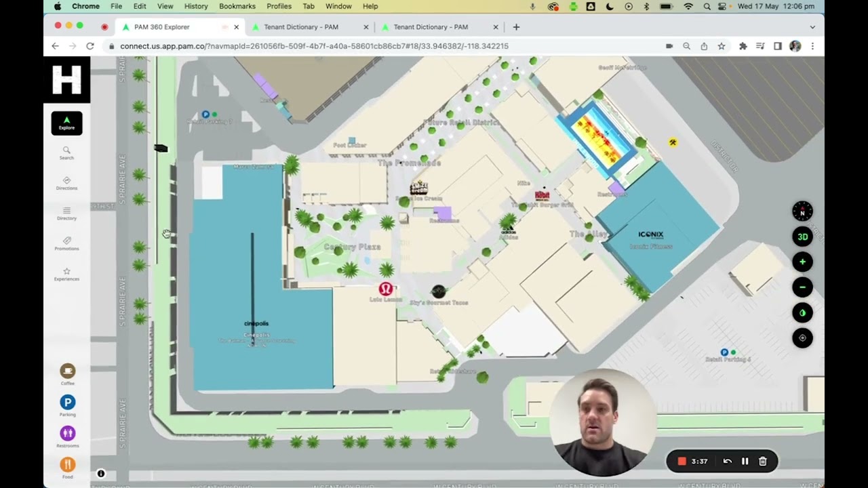Open Experiences in the sidebar
Image resolution: width=868 pixels, height=488 pixels.
[66, 274]
